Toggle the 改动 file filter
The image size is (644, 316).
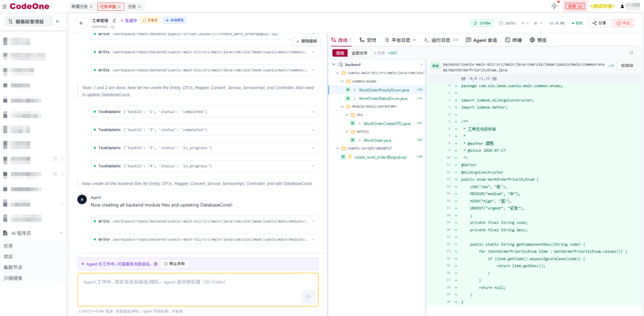[340, 53]
